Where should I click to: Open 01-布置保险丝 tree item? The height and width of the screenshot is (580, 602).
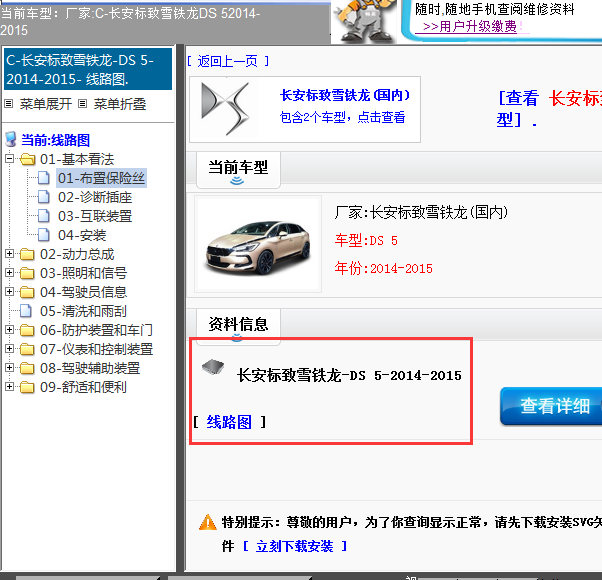tap(101, 178)
